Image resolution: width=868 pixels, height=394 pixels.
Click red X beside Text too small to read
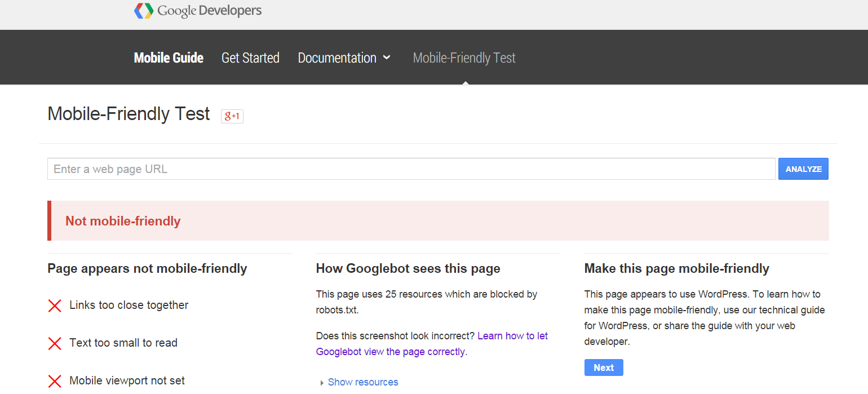[55, 343]
